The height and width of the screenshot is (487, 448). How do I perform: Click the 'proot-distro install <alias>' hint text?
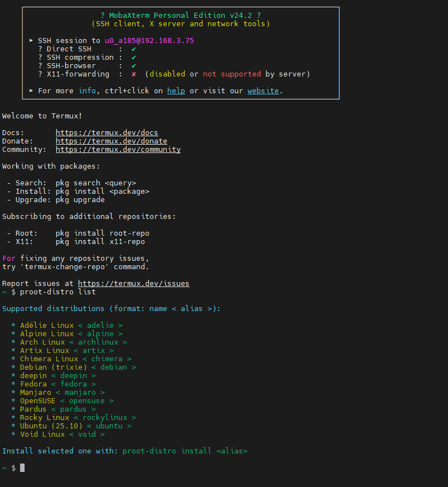[185, 451]
